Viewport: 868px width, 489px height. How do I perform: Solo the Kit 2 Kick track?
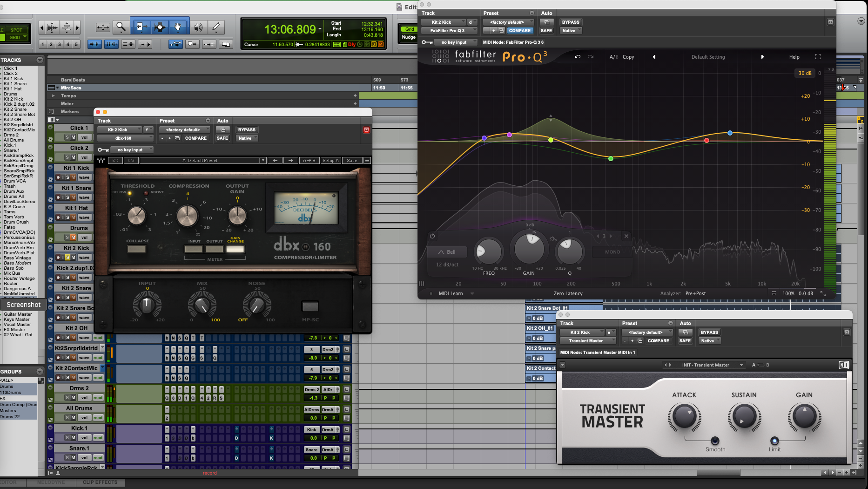(67, 258)
